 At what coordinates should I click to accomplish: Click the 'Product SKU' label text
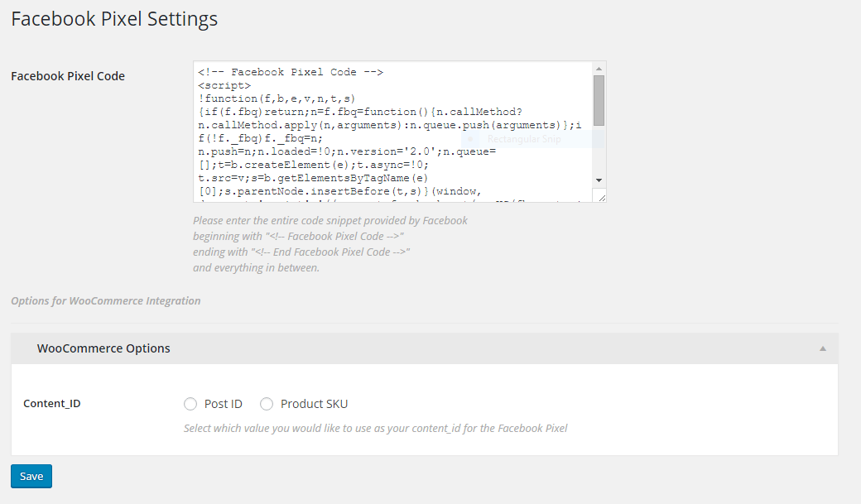314,404
